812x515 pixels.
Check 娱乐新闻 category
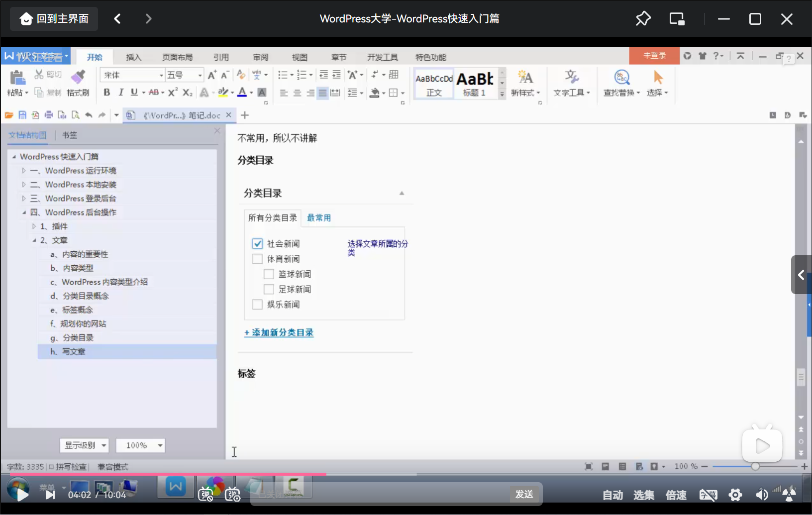pos(257,304)
